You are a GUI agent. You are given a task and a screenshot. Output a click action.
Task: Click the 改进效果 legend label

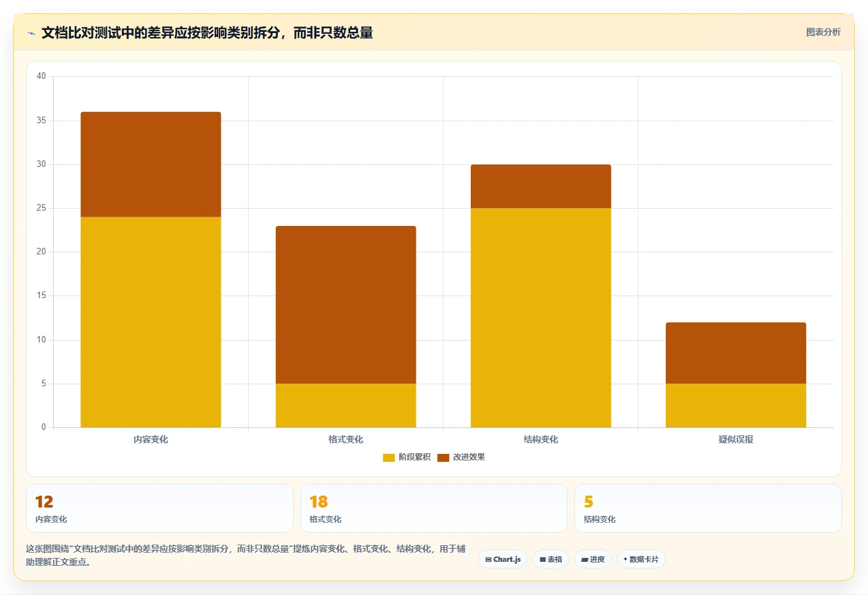tap(469, 457)
